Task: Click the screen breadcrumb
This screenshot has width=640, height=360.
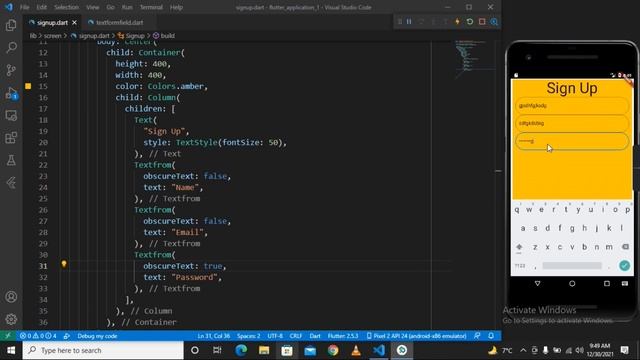Action: [x=52, y=36]
